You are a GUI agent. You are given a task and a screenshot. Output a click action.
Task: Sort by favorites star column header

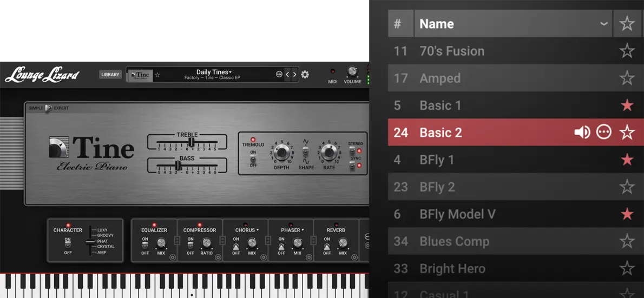[627, 23]
